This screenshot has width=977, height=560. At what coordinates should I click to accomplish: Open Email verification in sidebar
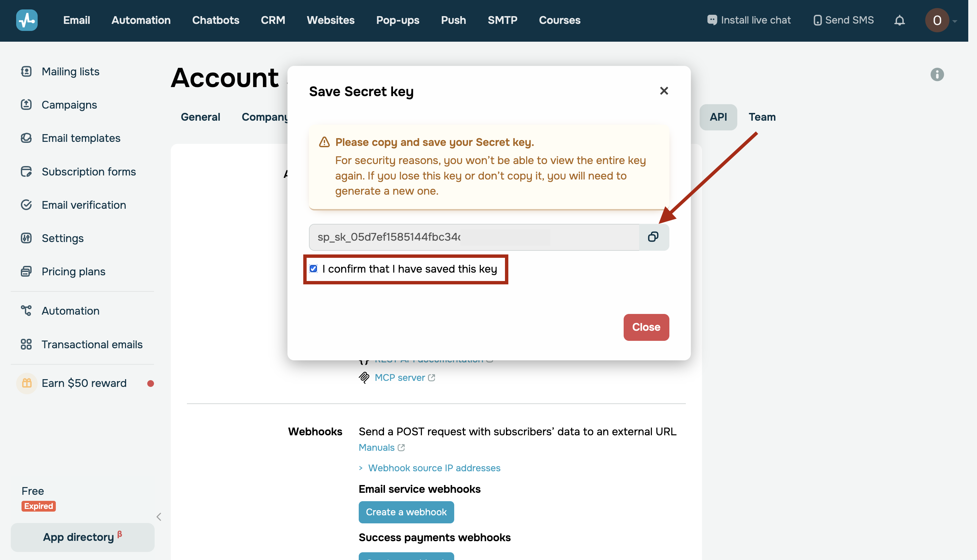84,205
